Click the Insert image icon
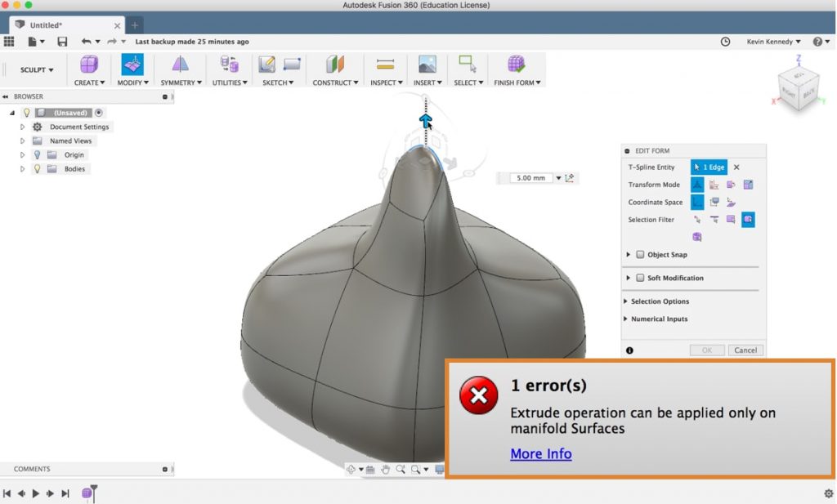 pyautogui.click(x=427, y=65)
